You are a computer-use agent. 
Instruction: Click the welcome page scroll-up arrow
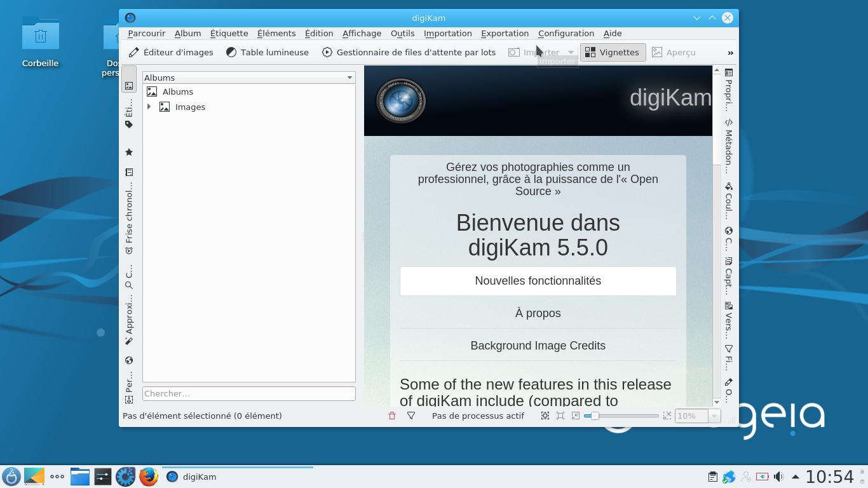tap(717, 70)
